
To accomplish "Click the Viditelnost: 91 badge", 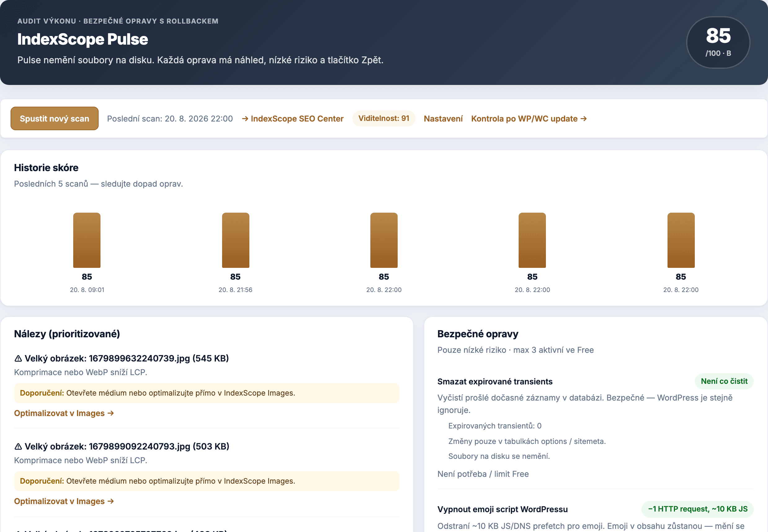I will [x=383, y=118].
